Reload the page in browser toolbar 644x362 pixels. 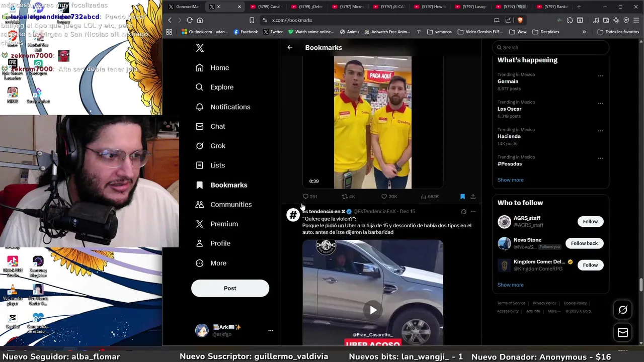[x=190, y=20]
